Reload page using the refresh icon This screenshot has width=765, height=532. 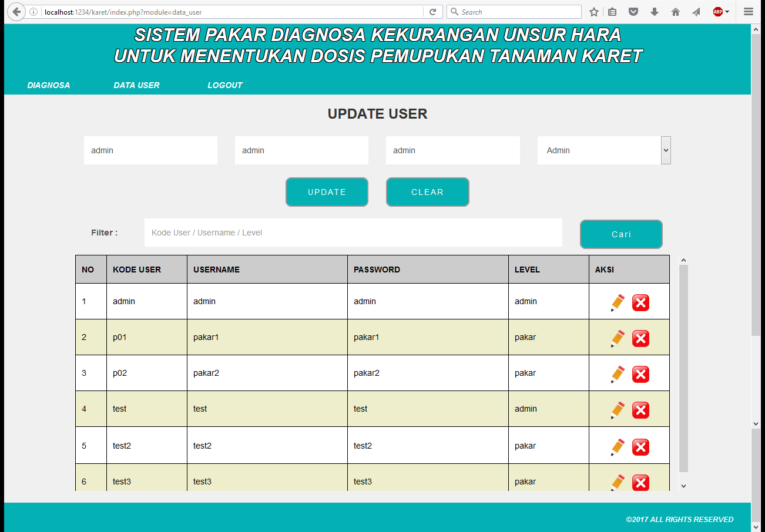432,12
